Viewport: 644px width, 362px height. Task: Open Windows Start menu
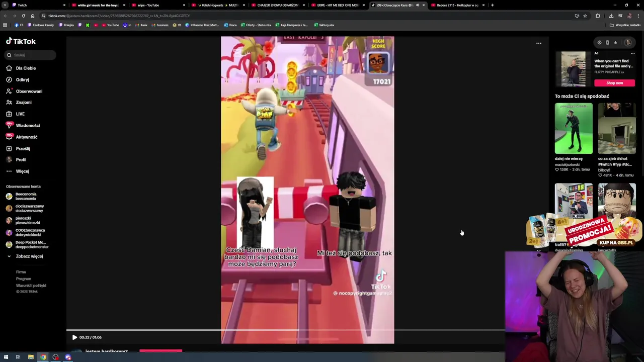click(6, 357)
